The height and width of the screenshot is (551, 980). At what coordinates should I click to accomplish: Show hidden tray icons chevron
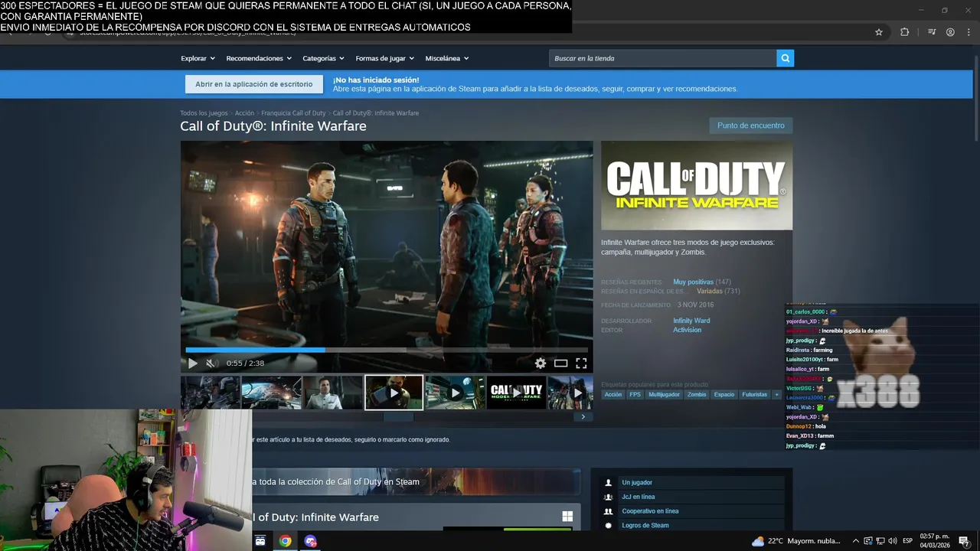tap(856, 541)
